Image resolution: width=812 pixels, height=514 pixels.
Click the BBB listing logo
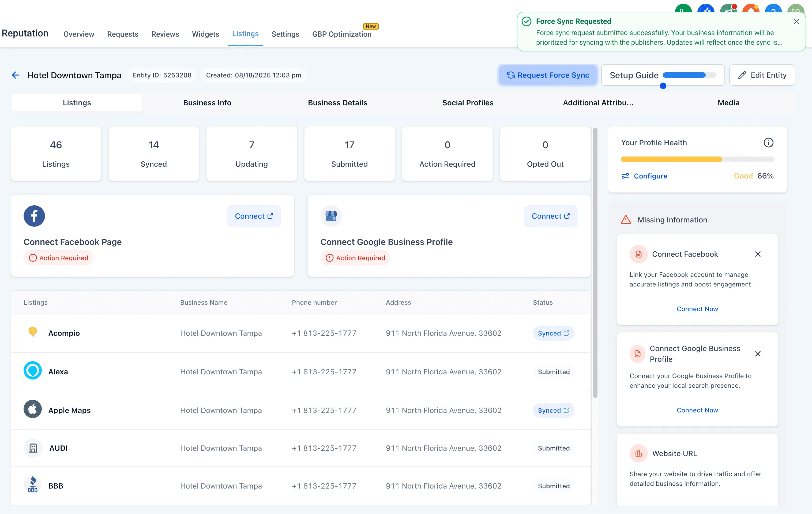[33, 485]
